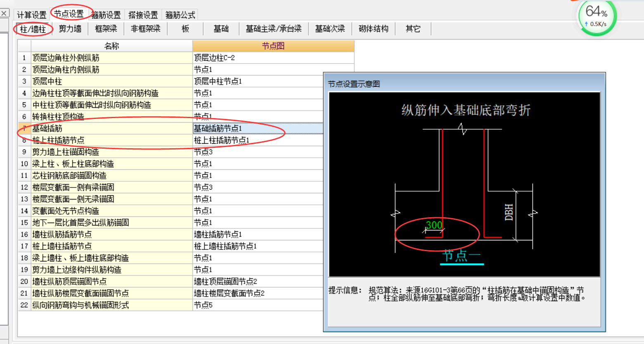Screen dimensions: 644x344
Task: Select the 基础 category tab
Action: point(221,29)
